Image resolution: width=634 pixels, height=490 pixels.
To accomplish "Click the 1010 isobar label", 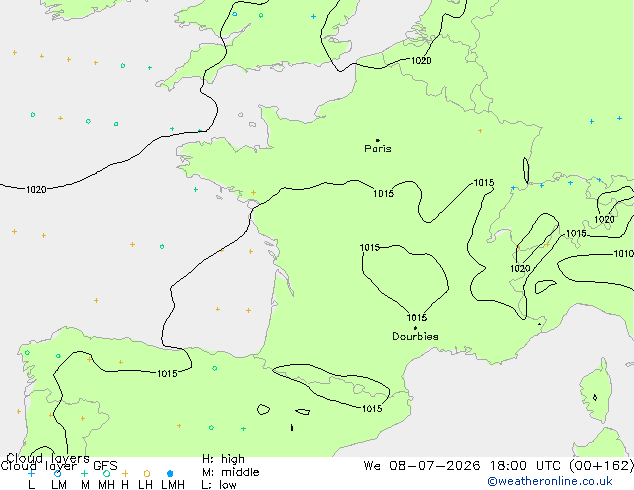I will [x=623, y=253].
